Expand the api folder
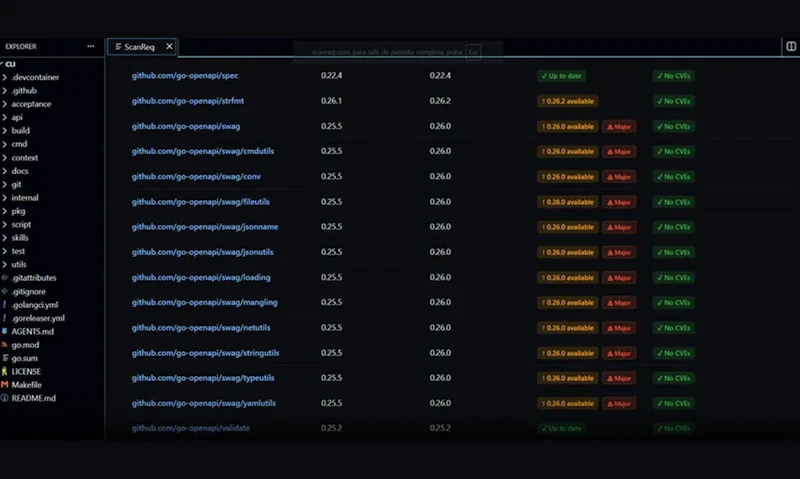 coord(17,117)
